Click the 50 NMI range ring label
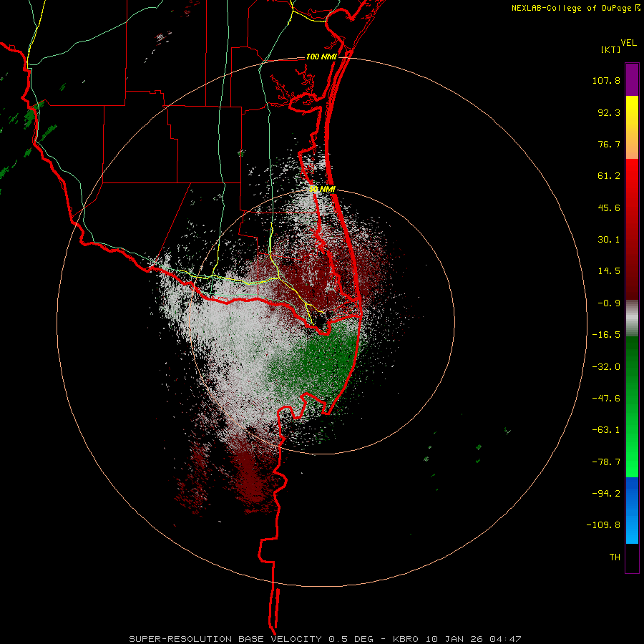The width and height of the screenshot is (644, 644). tap(323, 189)
